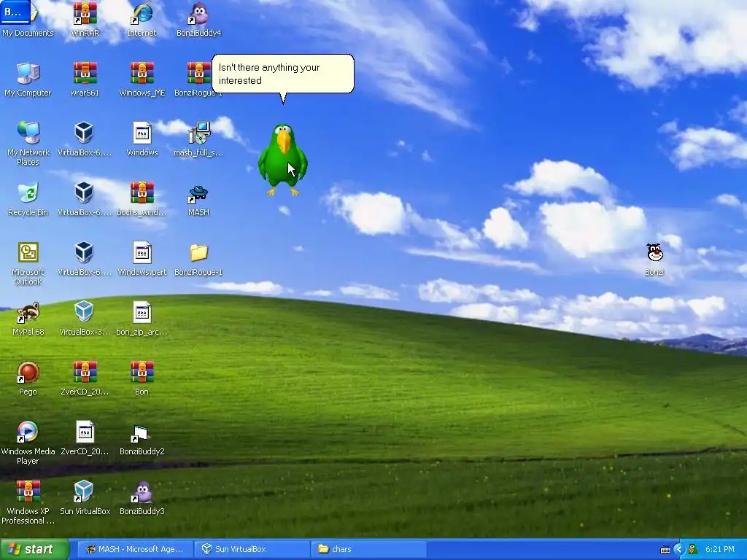The height and width of the screenshot is (560, 747).
Task: Launch the BonziBuddy2 shortcut
Action: pos(142,432)
